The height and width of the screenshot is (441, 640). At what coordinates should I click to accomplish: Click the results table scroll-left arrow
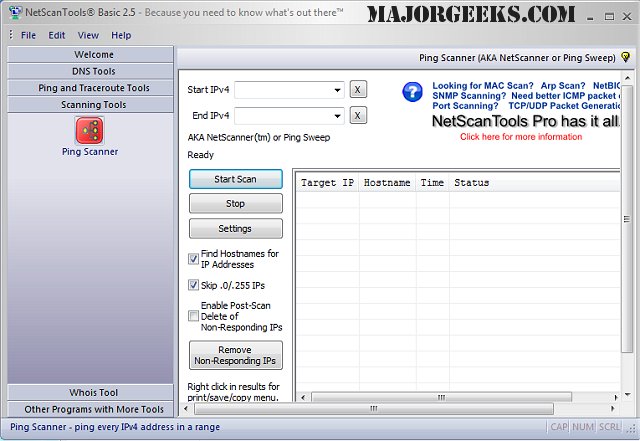303,397
